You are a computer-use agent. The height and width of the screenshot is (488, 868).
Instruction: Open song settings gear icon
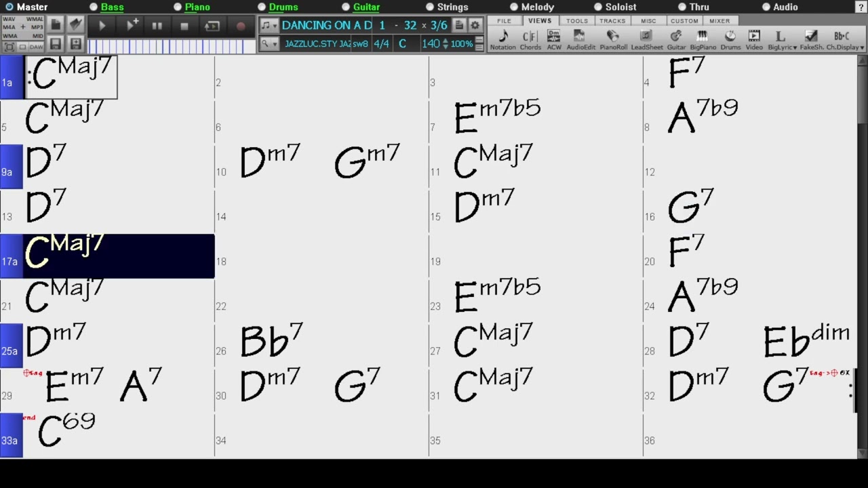(x=475, y=25)
